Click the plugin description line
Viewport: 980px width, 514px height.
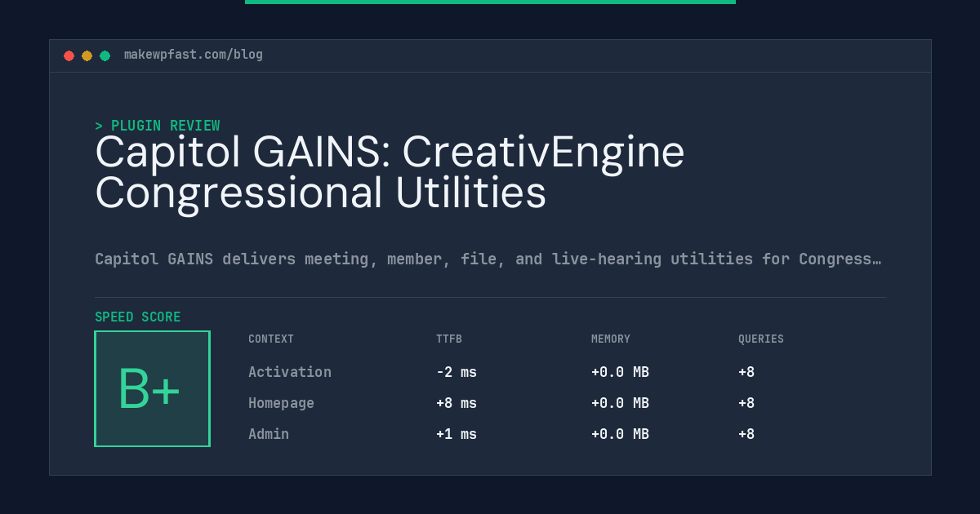488,259
